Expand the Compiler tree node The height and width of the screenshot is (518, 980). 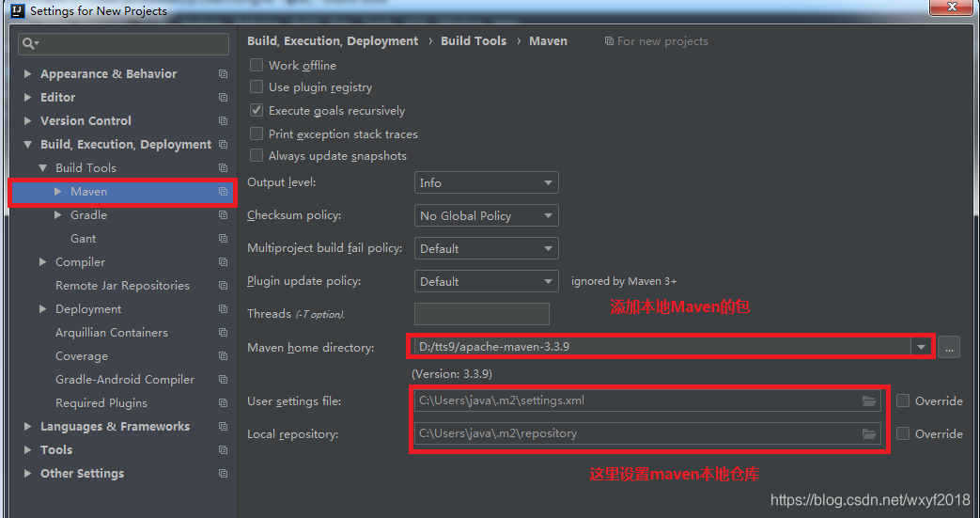tap(42, 262)
